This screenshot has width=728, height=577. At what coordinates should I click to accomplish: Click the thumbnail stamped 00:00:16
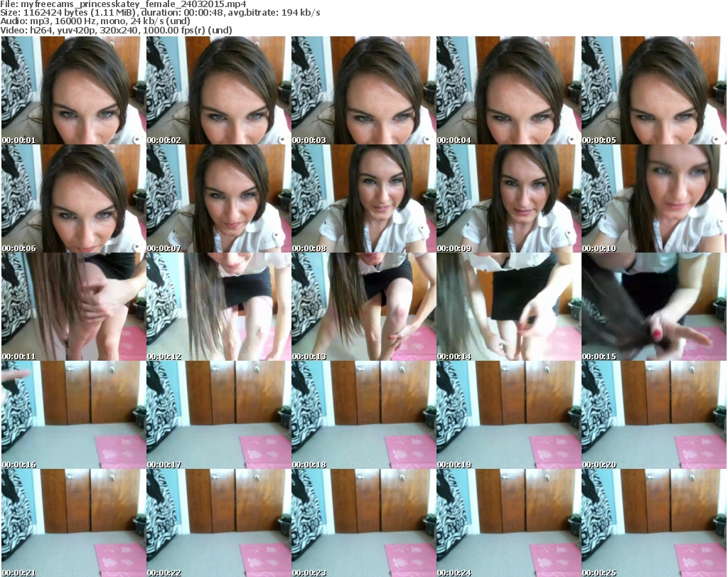point(74,415)
